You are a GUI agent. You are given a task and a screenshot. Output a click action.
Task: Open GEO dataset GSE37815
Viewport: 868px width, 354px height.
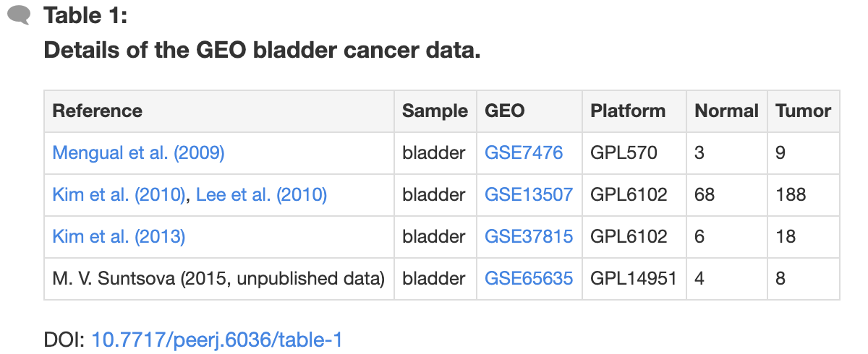[529, 237]
